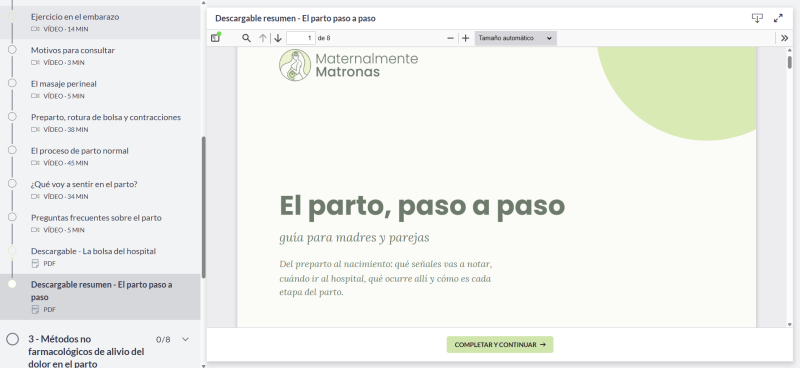Click the course sidebar scrollbar thumb
The height and width of the screenshot is (368, 800).
coord(204,207)
